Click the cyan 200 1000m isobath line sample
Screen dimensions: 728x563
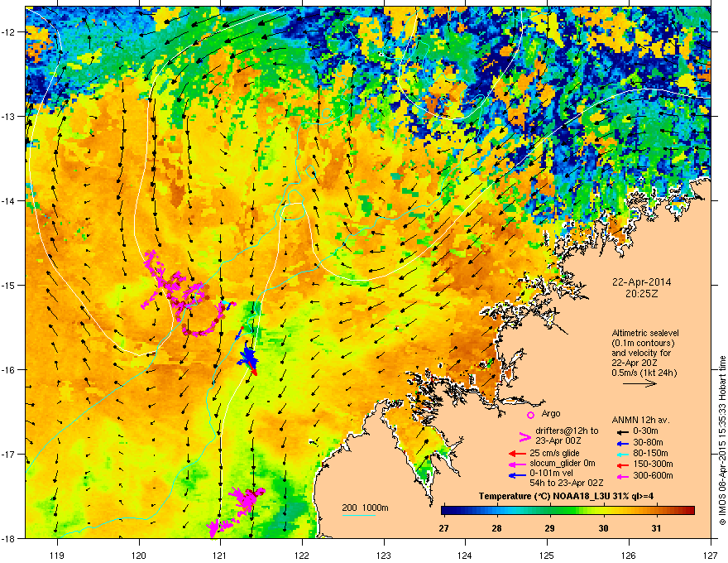(358, 515)
